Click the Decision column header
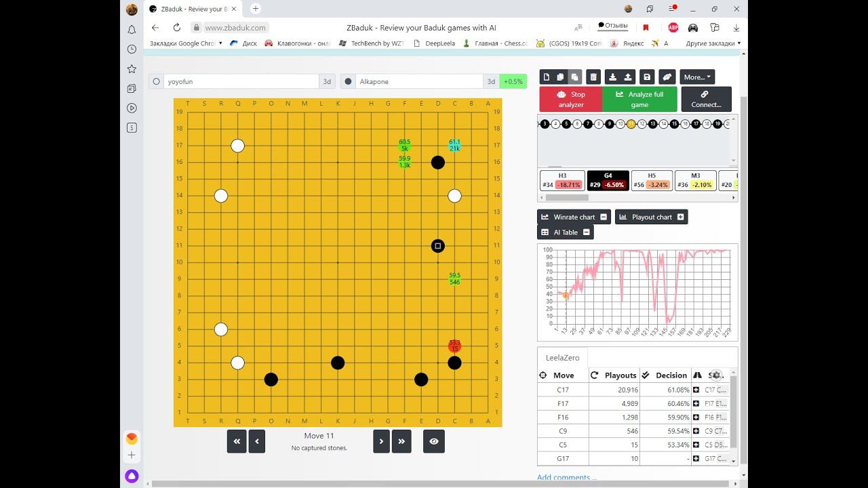Viewport: 868px width, 488px height. (x=665, y=375)
